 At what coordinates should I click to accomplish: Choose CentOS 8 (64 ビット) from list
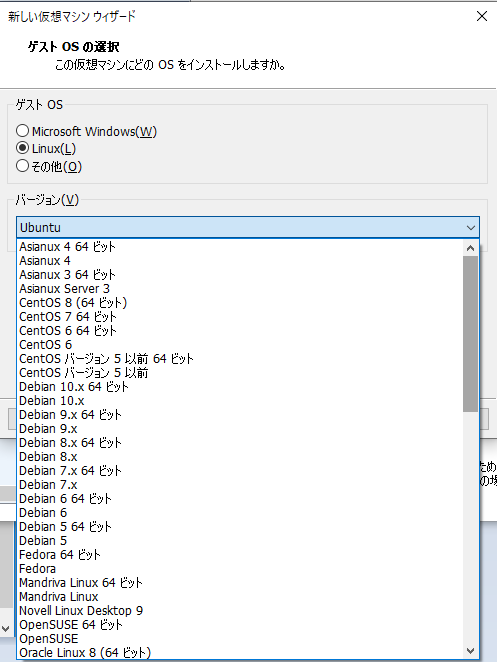(241, 303)
